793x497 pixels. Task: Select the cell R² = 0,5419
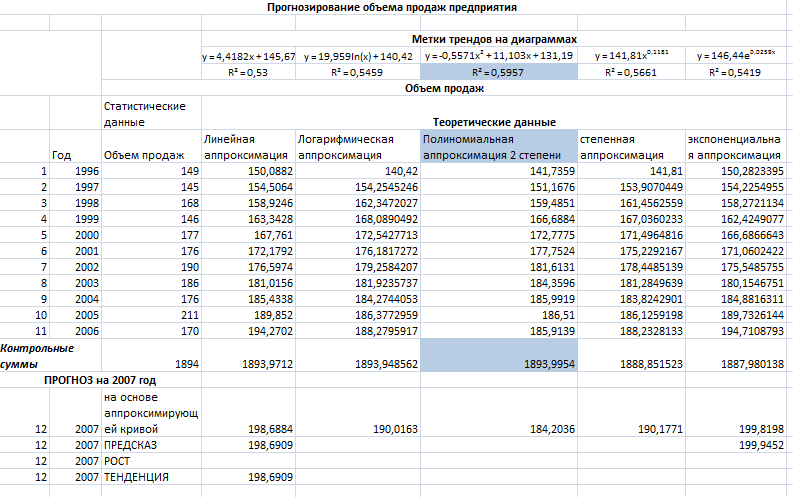[735, 72]
